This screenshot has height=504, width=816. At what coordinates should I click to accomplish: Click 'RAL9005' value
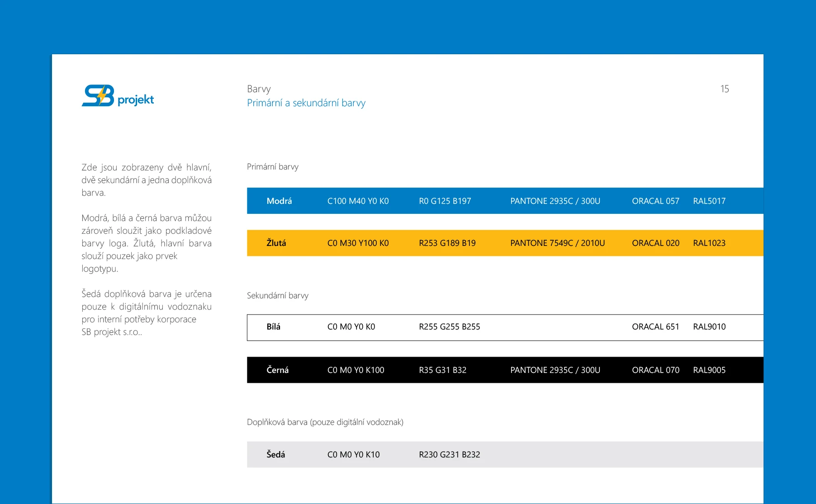[709, 370]
